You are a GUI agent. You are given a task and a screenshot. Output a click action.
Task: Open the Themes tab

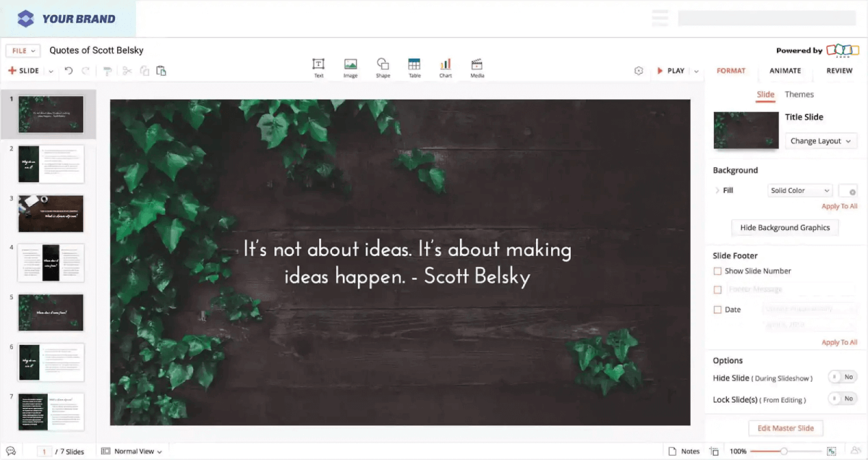pos(799,94)
